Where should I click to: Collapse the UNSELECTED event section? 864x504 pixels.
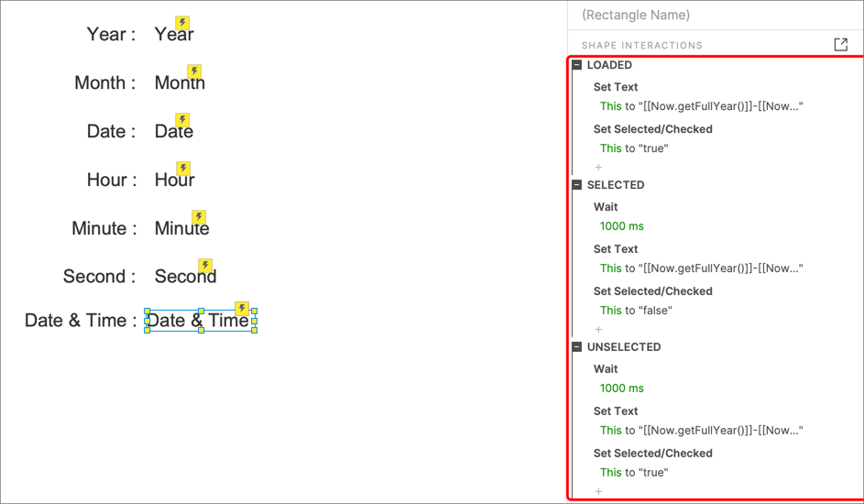(577, 347)
